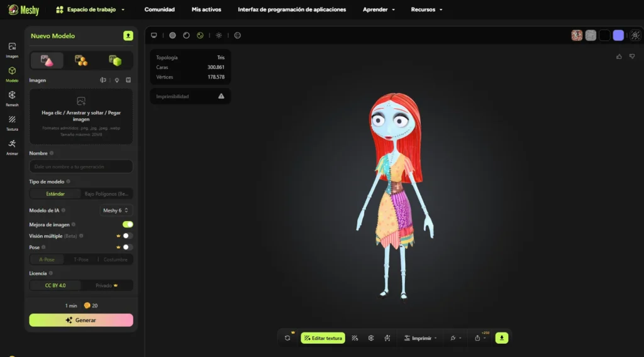Viewport: 644px width, 357px height.
Task: Open the Comunidad menu item
Action: pyautogui.click(x=160, y=9)
